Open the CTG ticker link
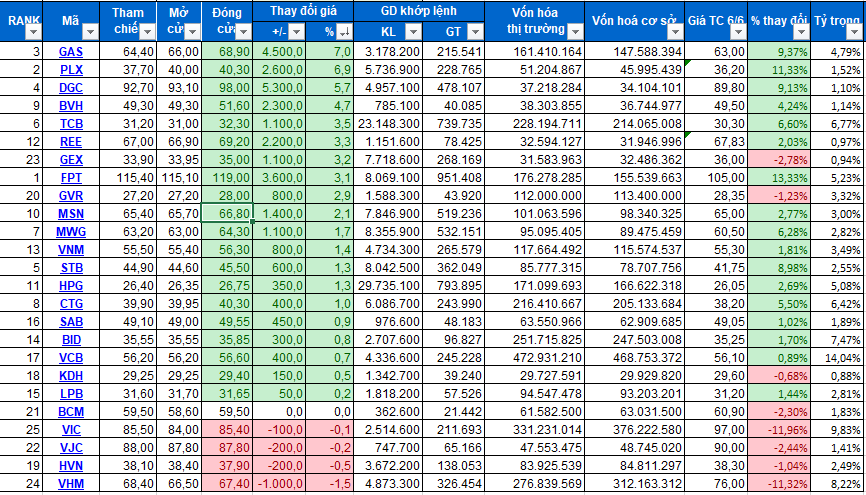866x495 pixels. pyautogui.click(x=71, y=303)
